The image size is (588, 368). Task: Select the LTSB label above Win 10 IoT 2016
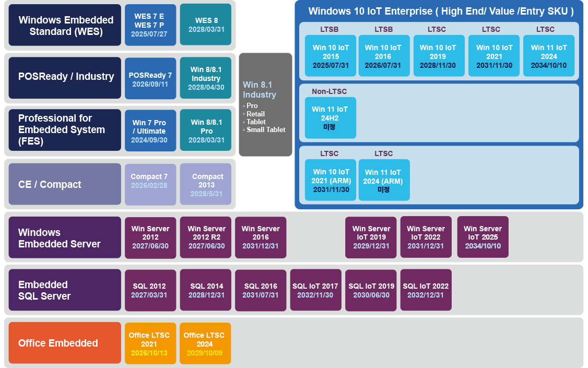384,29
